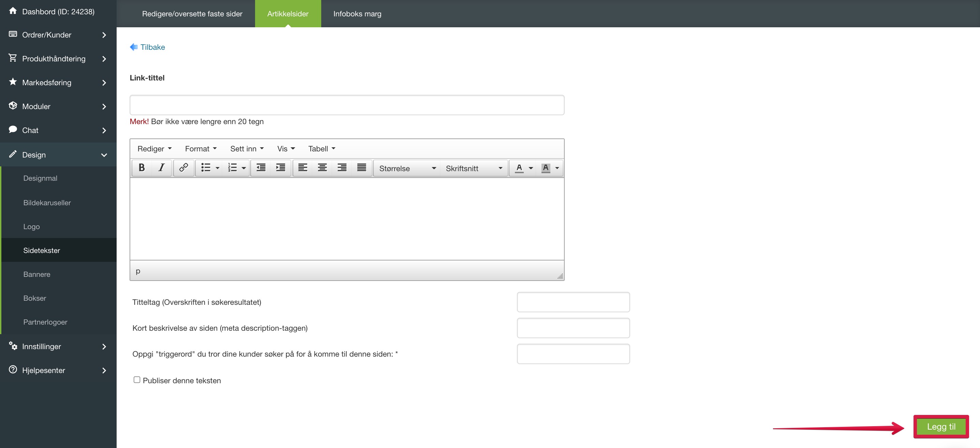Image resolution: width=980 pixels, height=448 pixels.
Task: Open the Størrelse font size dropdown
Action: tap(407, 168)
